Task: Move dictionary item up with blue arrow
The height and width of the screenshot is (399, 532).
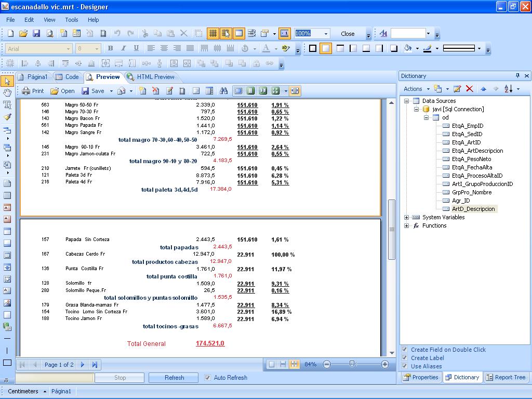Action: tap(484, 89)
